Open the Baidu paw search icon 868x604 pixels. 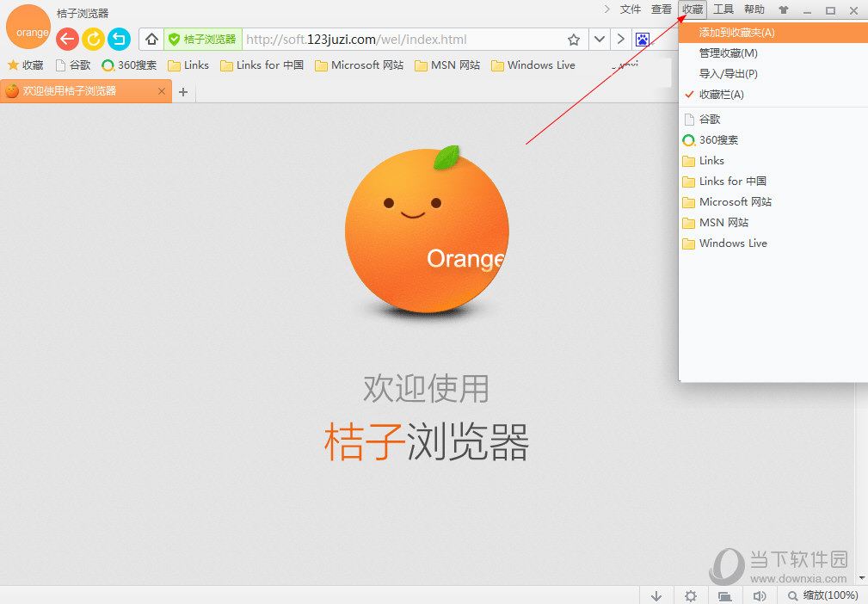[643, 40]
